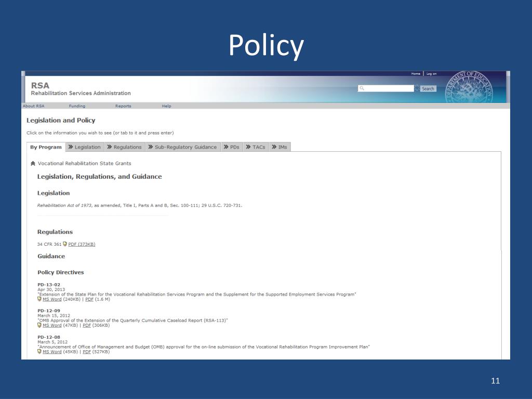Click the PD-13-02 directive heading
The height and width of the screenshot is (399, 532).
[49, 285]
